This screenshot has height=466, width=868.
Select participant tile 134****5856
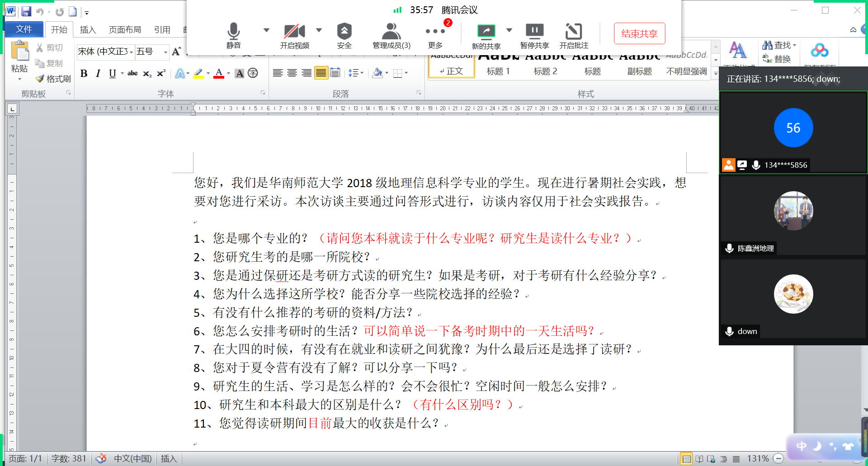pos(793,132)
